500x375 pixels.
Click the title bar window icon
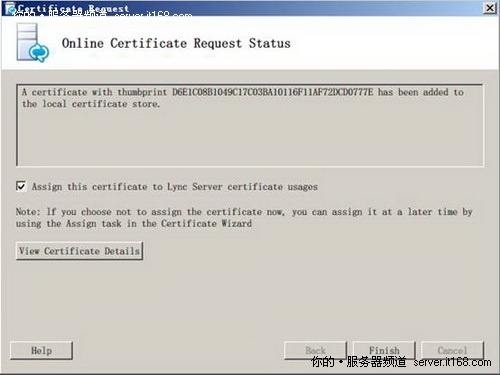pos(10,9)
